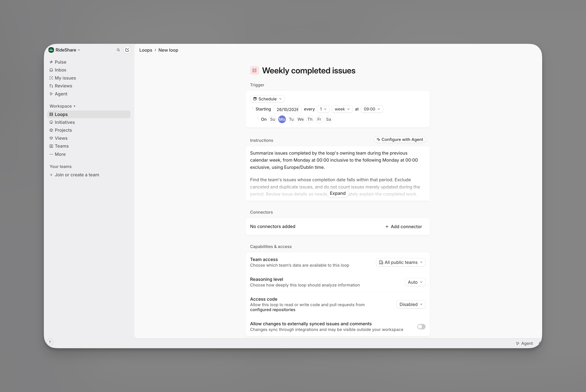
Task: Click the More ellipsis icon
Action: click(x=51, y=154)
